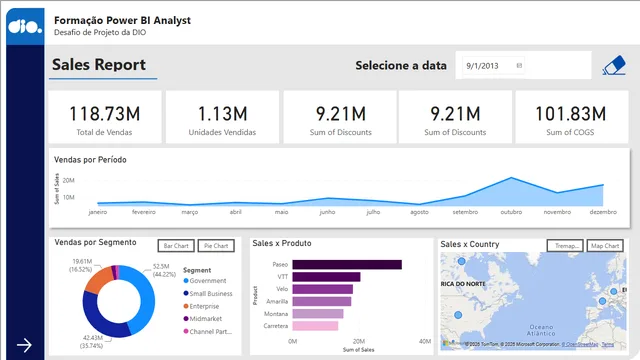Click the Unidades Vendidas 1.13M card
This screenshot has height=360, width=640.
pos(222,117)
